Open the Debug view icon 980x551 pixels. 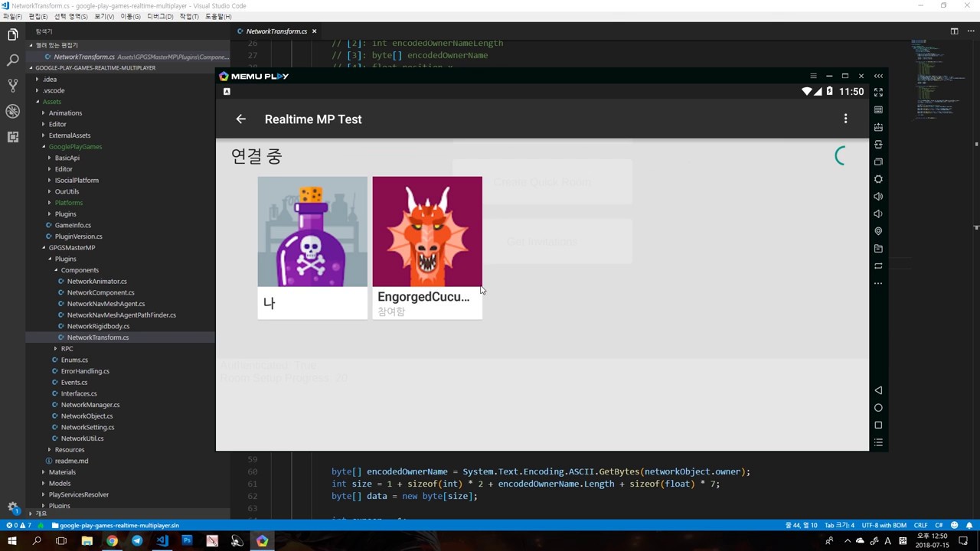coord(12,112)
